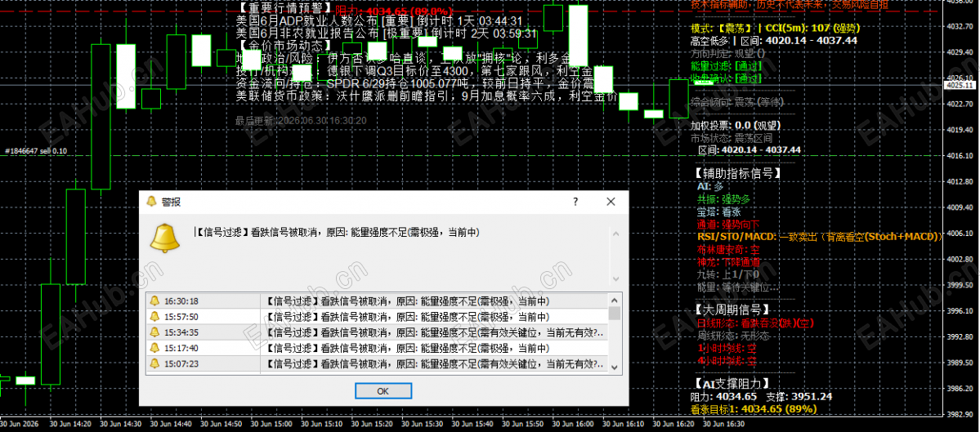Click the 【金价市场动态】 heading
The height and width of the screenshot is (432, 980).
285,46
